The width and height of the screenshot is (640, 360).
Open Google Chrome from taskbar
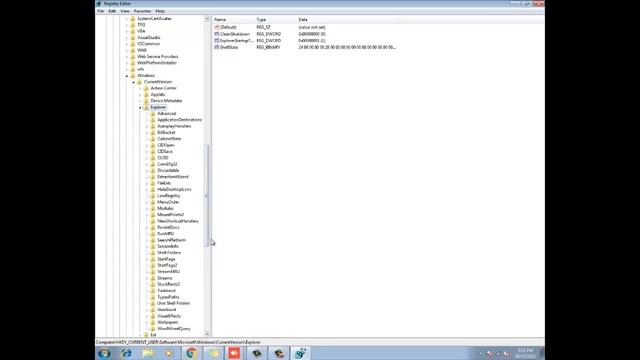[x=191, y=353]
